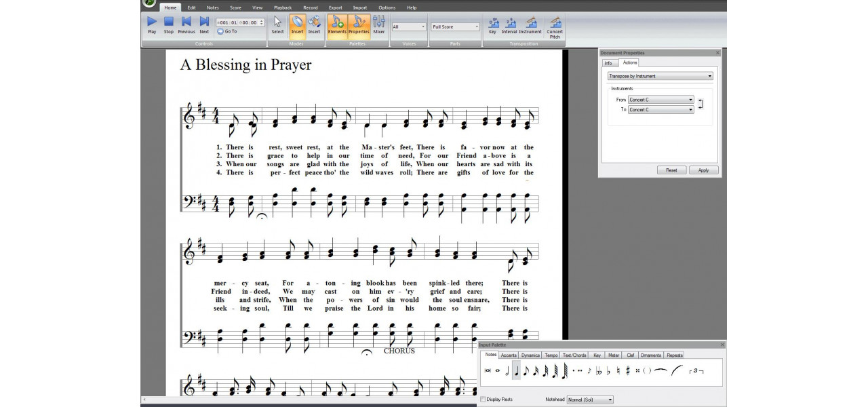The image size is (868, 407).
Task: Open the Score ribbon tab
Action: [x=235, y=7]
